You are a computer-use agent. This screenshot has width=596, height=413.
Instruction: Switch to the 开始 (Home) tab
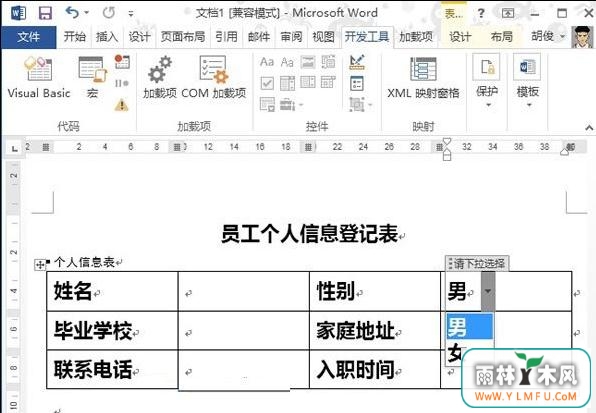click(x=74, y=37)
